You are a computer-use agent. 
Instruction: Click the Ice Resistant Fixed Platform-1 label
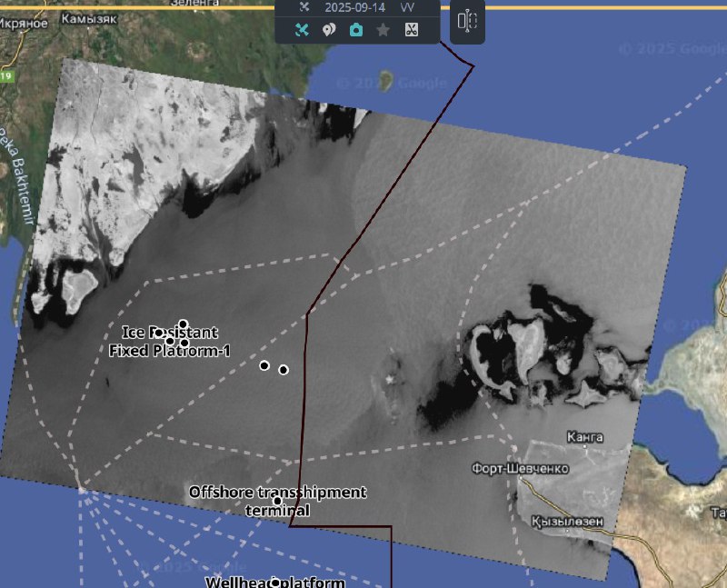169,342
